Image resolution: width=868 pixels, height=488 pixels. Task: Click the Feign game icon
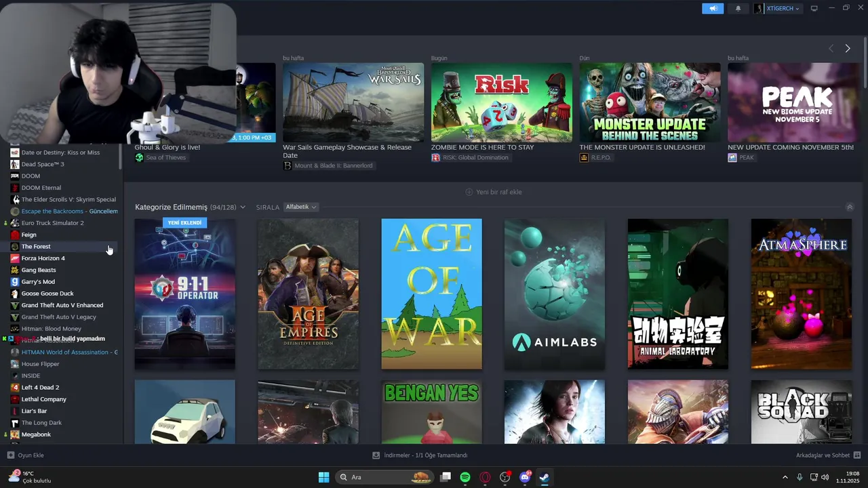tap(15, 235)
